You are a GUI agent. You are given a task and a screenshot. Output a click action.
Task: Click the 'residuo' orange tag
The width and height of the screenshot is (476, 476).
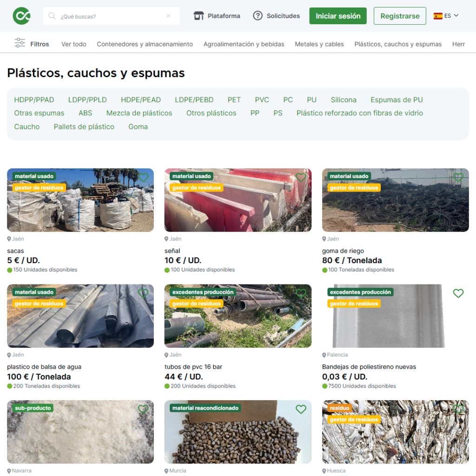[340, 408]
